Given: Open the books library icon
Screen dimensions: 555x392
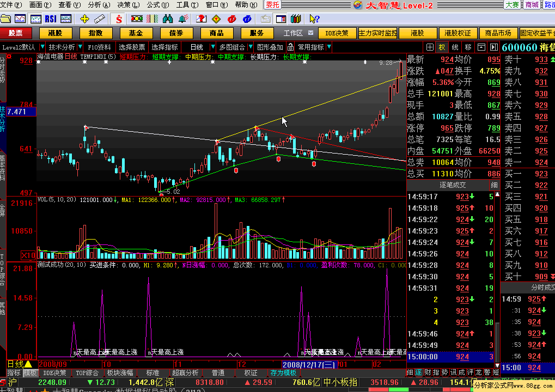Looking at the screenshot, I should point(296,19).
